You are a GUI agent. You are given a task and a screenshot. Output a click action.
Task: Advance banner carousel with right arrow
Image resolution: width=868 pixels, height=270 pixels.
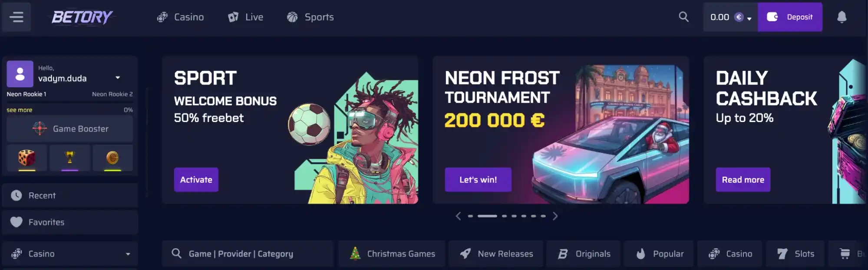point(555,216)
